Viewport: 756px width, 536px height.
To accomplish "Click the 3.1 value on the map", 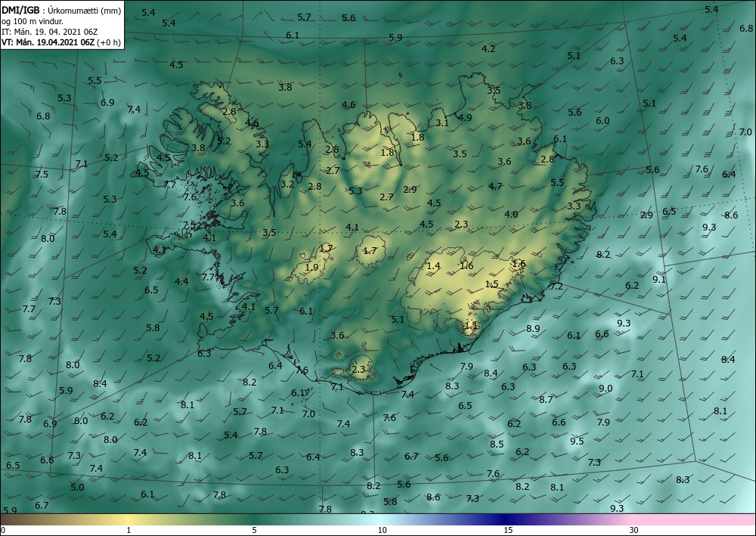I will pyautogui.click(x=442, y=123).
